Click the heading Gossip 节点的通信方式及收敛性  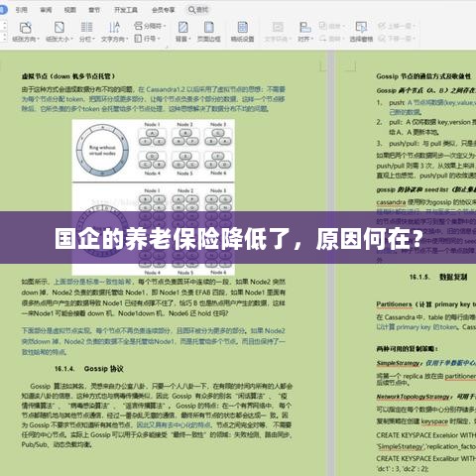coord(423,76)
